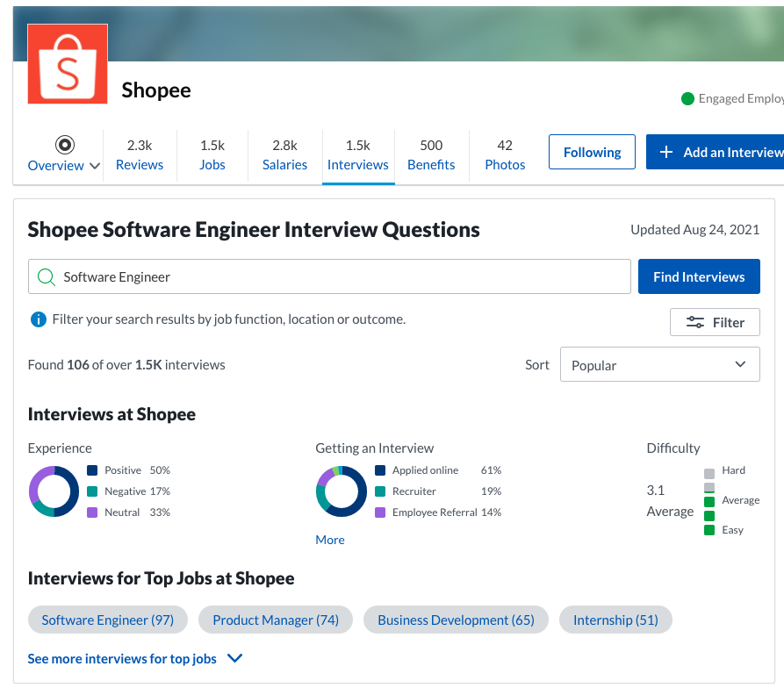Image resolution: width=784 pixels, height=688 pixels.
Task: Switch to the Salaries tab
Action: point(284,155)
